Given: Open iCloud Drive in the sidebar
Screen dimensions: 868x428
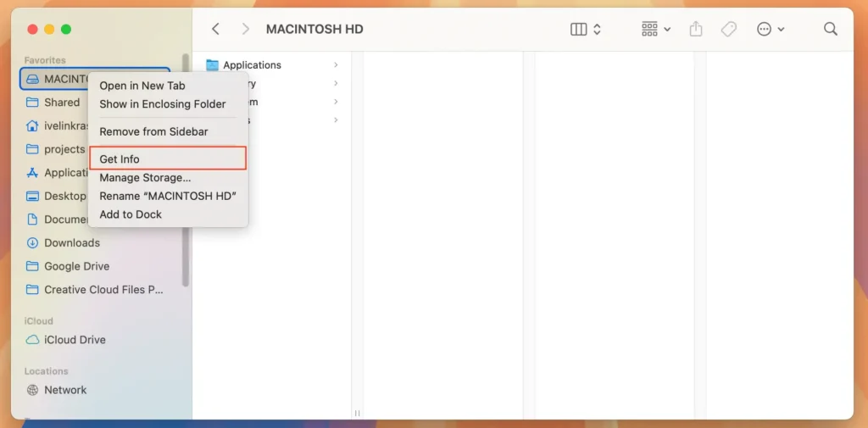Looking at the screenshot, I should pyautogui.click(x=75, y=339).
